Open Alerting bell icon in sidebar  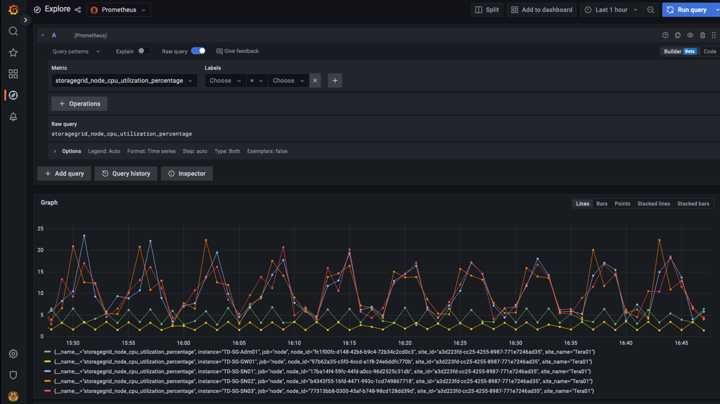13,117
